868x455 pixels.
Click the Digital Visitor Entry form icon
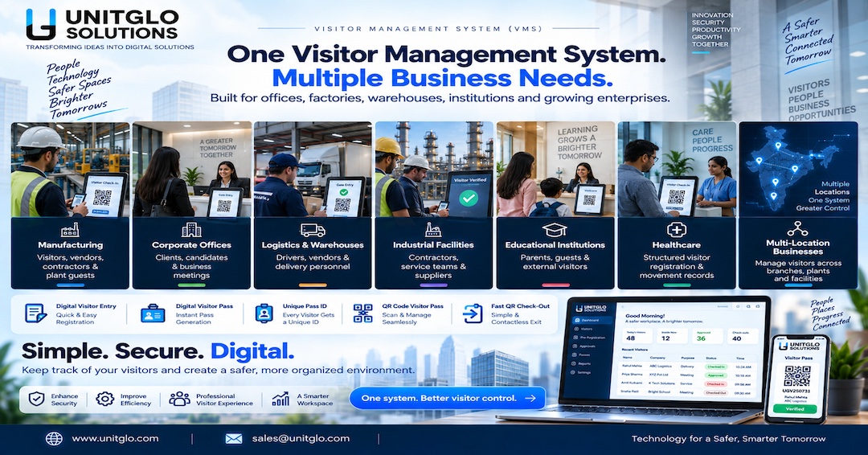point(35,314)
